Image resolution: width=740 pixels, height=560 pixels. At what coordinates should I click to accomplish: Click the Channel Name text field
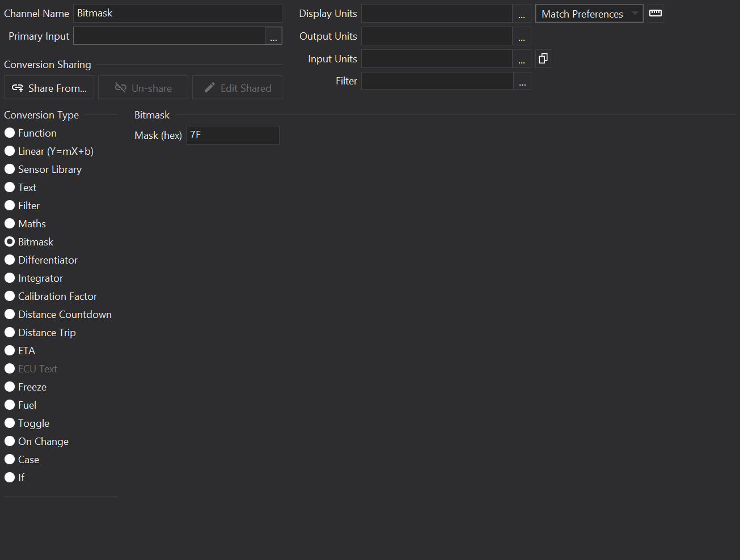pos(177,13)
